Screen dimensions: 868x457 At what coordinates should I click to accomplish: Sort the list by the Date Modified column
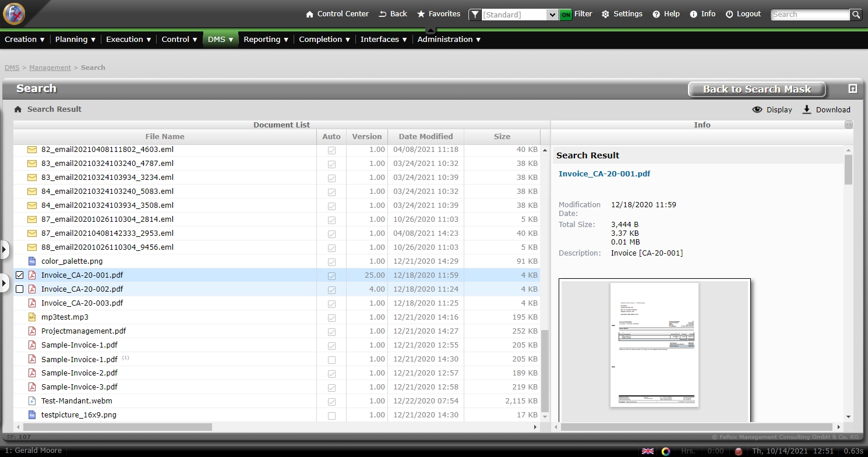pyautogui.click(x=426, y=137)
